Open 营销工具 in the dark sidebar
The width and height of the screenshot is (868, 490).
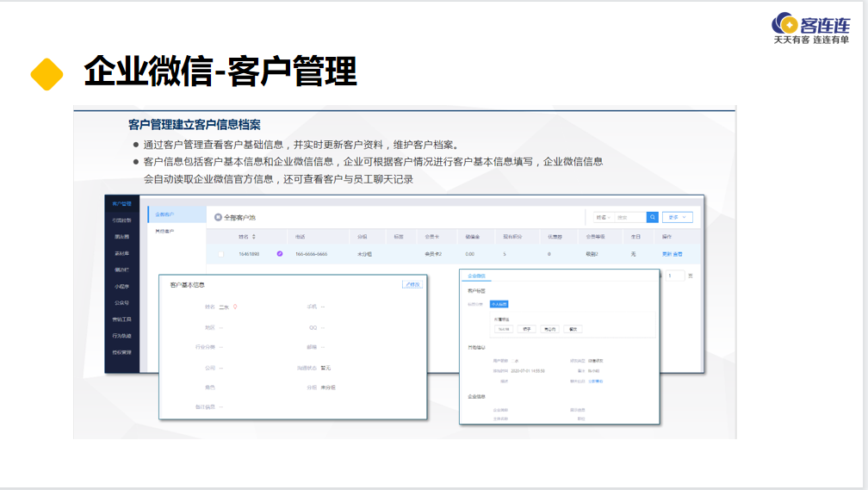coord(121,319)
